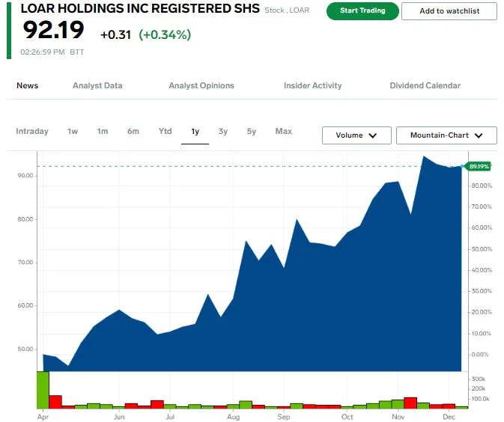504x422 pixels.
Task: Click the Nov label on x-axis
Action: (398, 417)
